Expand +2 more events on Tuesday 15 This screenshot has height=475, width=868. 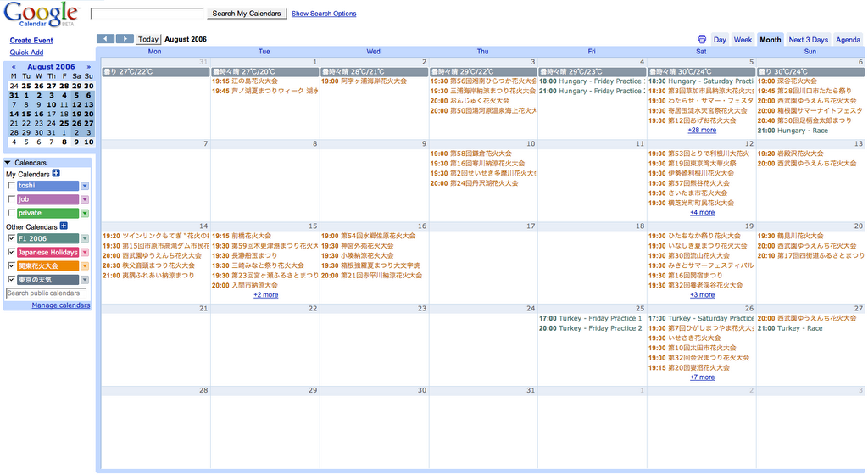(x=265, y=295)
